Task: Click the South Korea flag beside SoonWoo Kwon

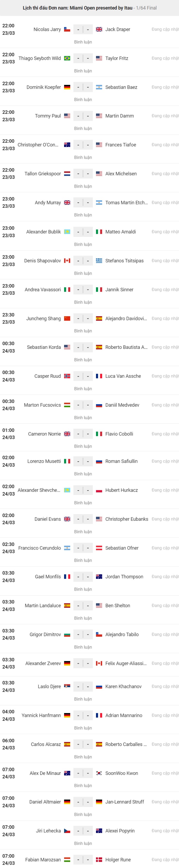Action: pyautogui.click(x=99, y=773)
